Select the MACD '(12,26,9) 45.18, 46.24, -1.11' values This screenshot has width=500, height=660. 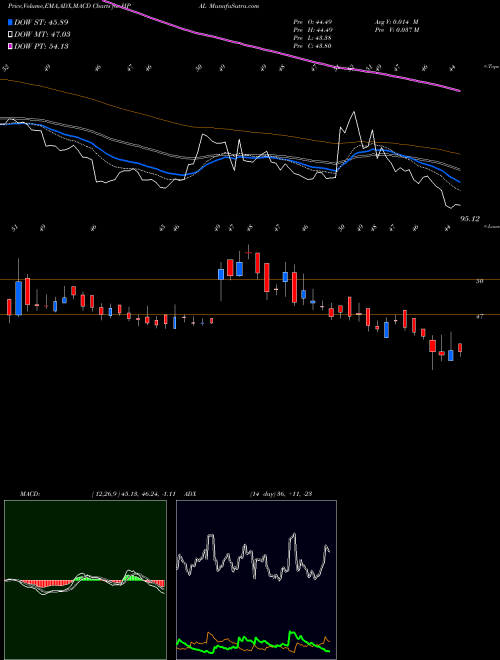click(x=133, y=494)
